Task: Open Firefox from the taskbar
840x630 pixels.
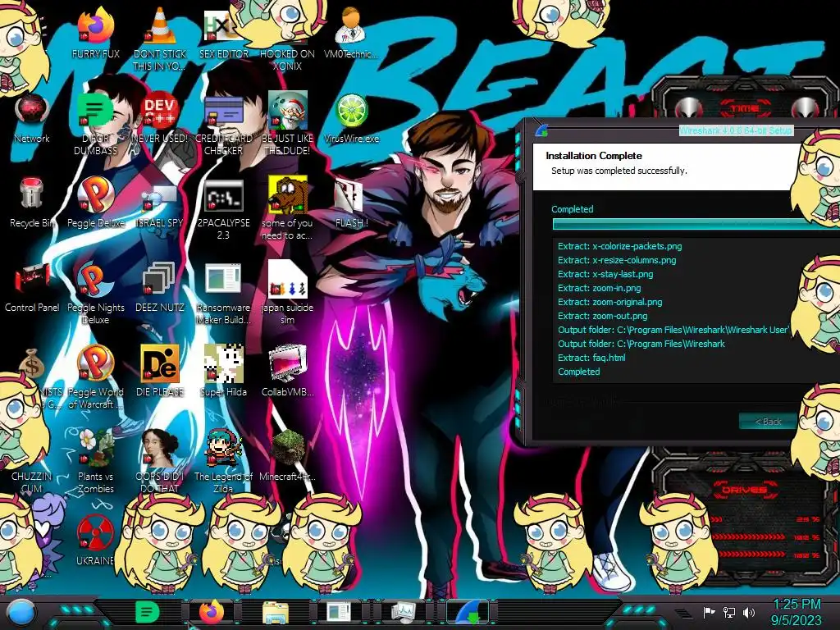Action: (x=212, y=612)
